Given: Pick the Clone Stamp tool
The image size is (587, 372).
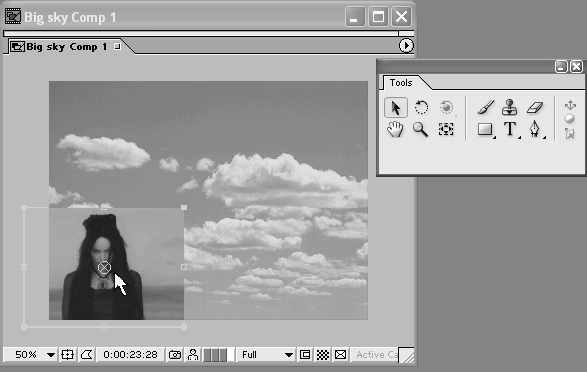Looking at the screenshot, I should pos(510,107).
